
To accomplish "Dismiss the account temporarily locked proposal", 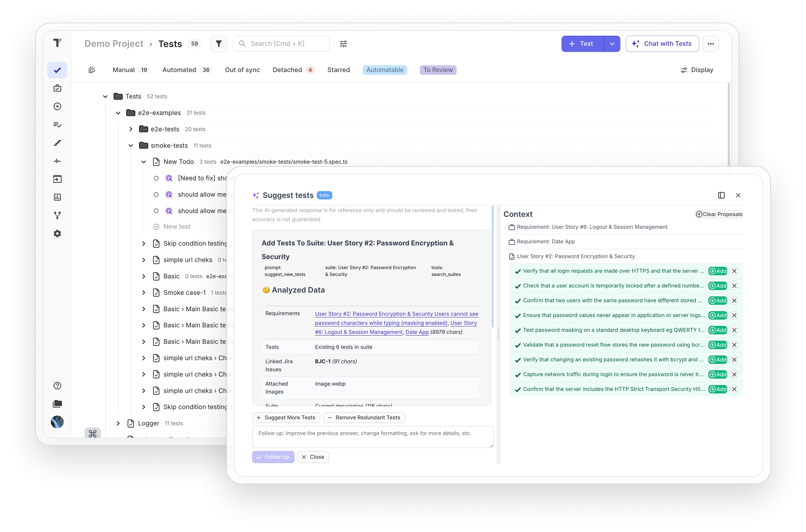I will click(x=734, y=286).
